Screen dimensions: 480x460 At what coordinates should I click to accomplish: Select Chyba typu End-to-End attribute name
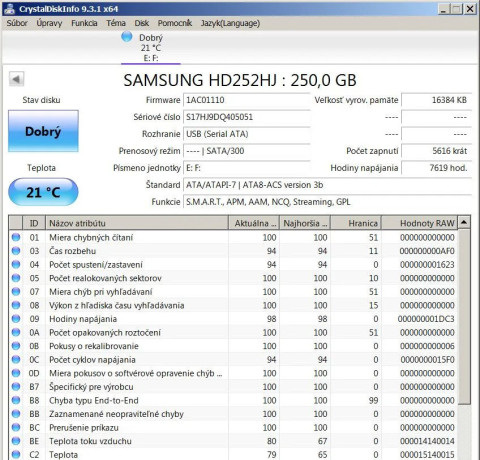click(x=94, y=400)
